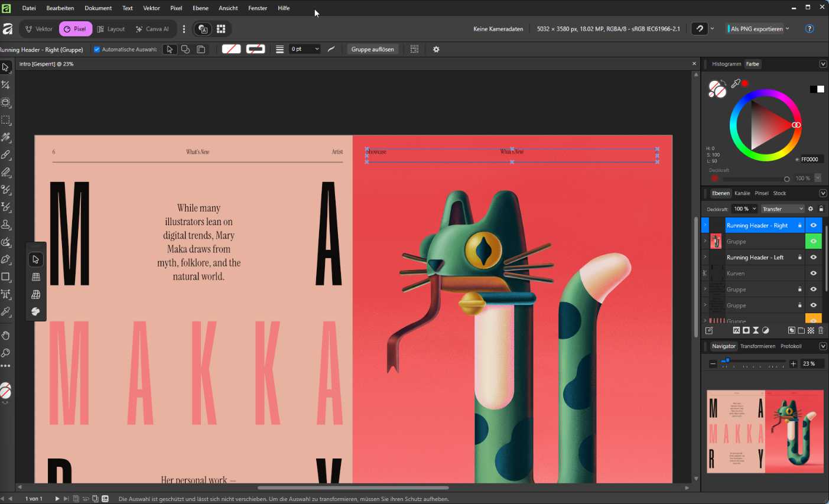Viewport: 829px width, 504px height.
Task: Select the Clone stamp tool
Action: [x=6, y=225]
